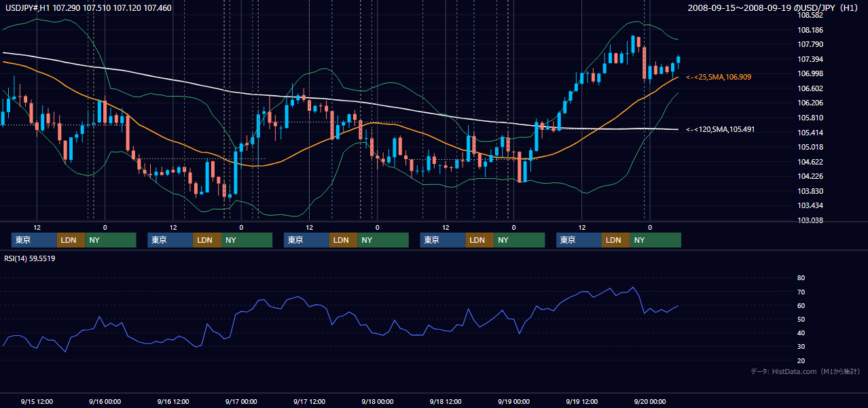Click the 120 SMA 105.491 label
The height and width of the screenshot is (408, 868).
point(720,129)
